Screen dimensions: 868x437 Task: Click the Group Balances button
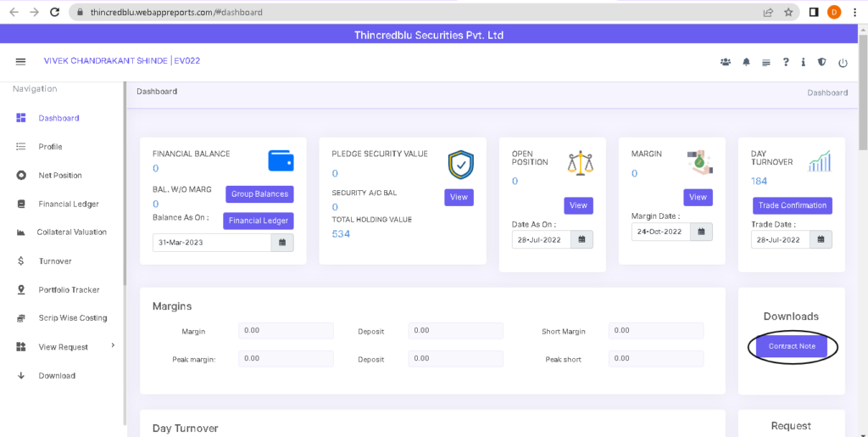point(259,194)
